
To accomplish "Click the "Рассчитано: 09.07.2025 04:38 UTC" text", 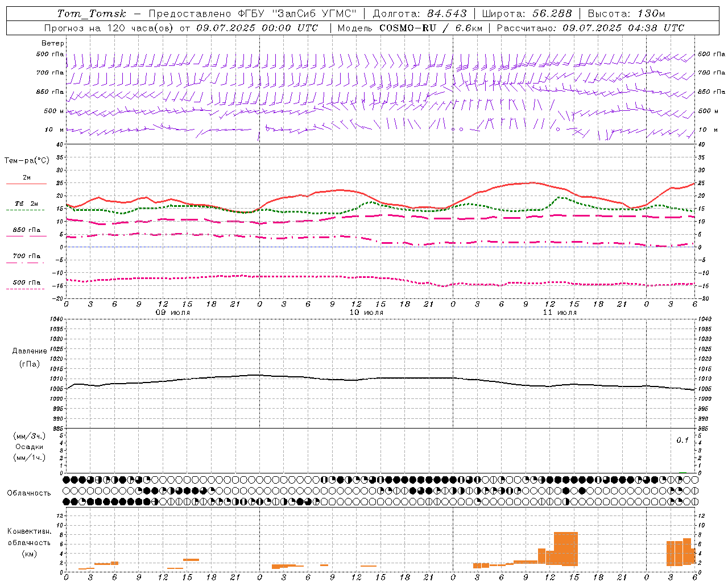I will [590, 28].
